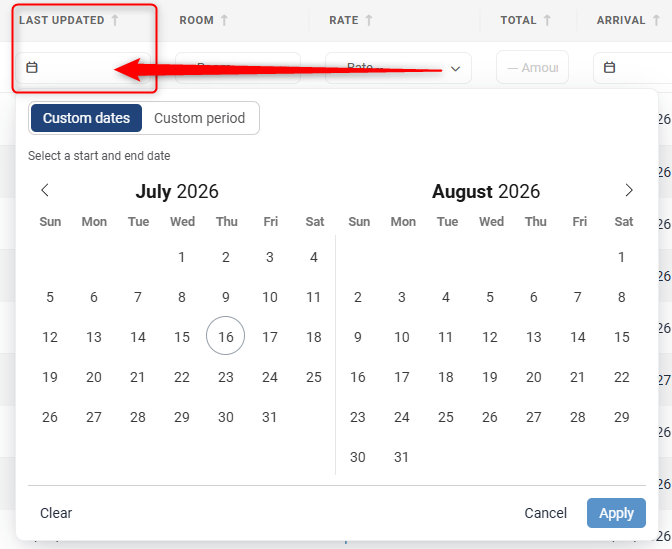Image resolution: width=672 pixels, height=549 pixels.
Task: Click the Amount filter input field
Action: [x=532, y=67]
